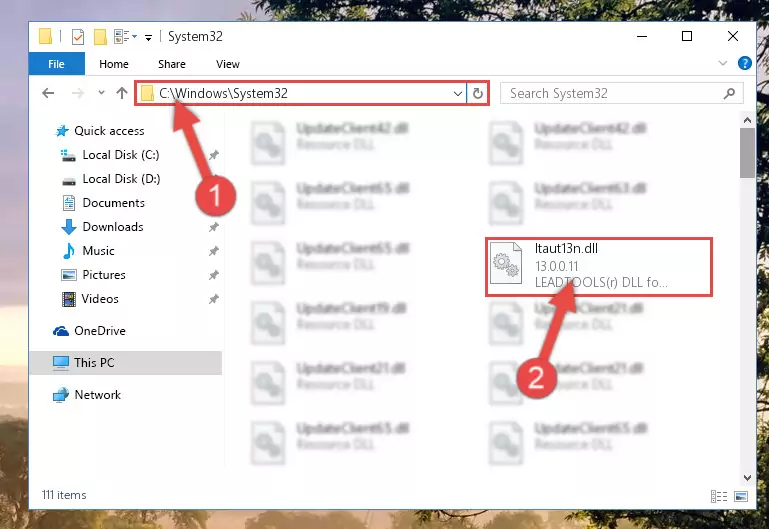This screenshot has height=529, width=769.
Task: Click the Downloads blue arrow icon
Action: tap(69, 227)
